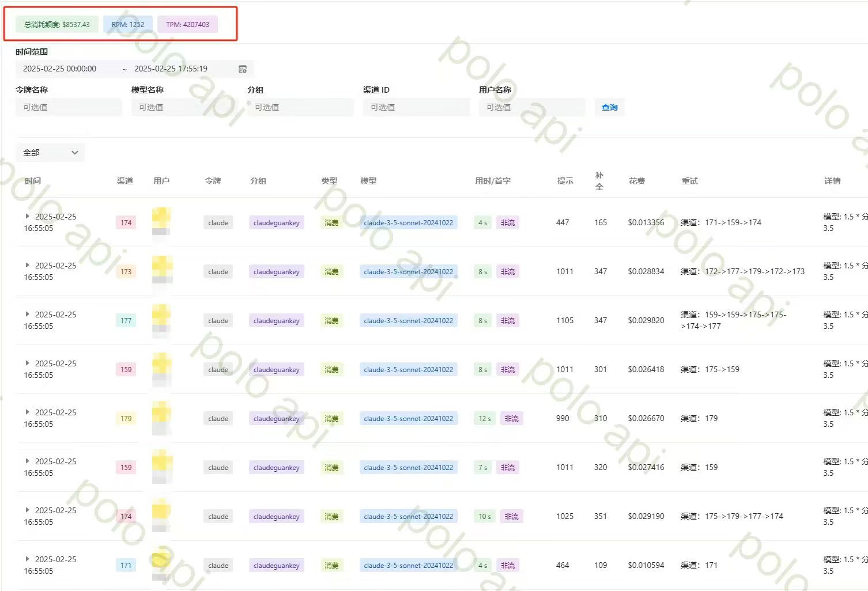This screenshot has width=868, height=591.
Task: Click the 令牌 column header
Action: click(213, 181)
